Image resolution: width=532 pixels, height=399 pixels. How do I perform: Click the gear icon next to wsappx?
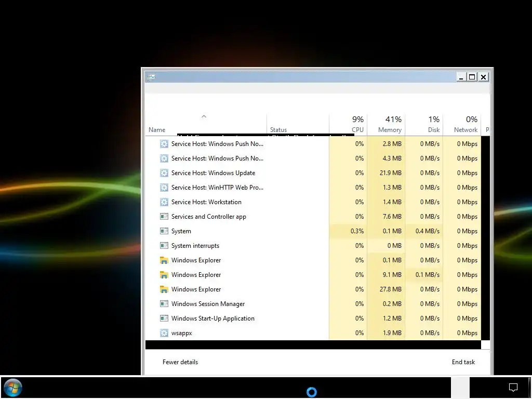(x=164, y=333)
